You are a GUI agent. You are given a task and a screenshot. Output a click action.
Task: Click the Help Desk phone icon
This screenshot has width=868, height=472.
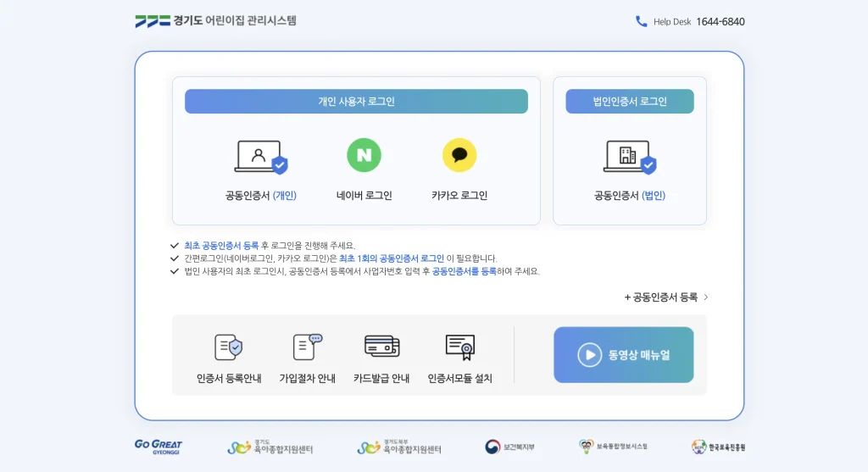(641, 21)
